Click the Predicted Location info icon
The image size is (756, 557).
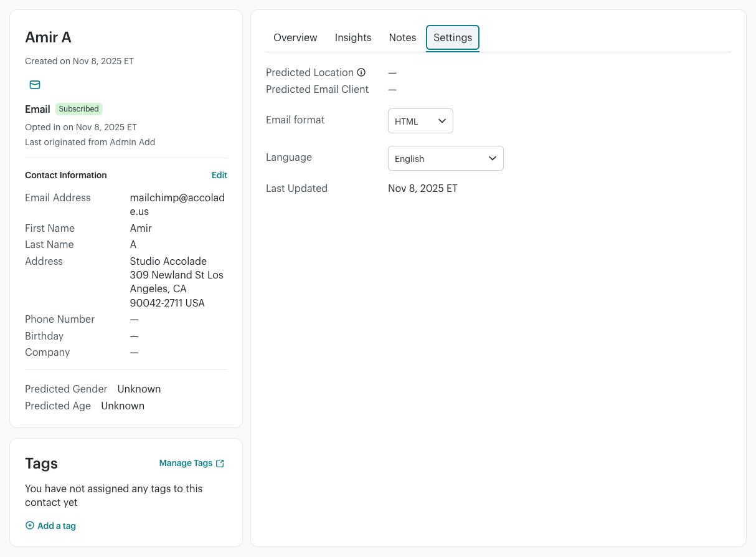click(361, 72)
